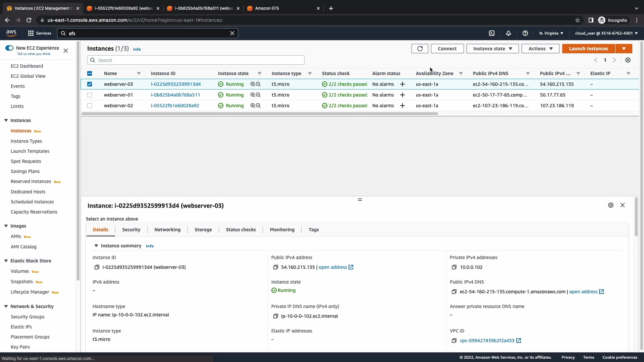Add alarm plus icon for webserver-01
Image resolution: width=644 pixels, height=362 pixels.
coord(402,95)
